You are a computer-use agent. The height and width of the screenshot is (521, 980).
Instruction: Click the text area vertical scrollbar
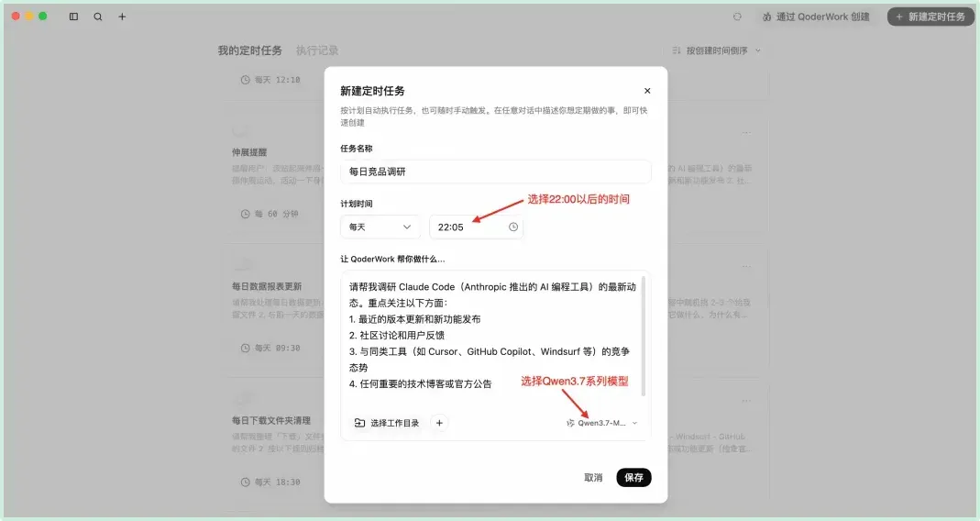[x=644, y=336]
